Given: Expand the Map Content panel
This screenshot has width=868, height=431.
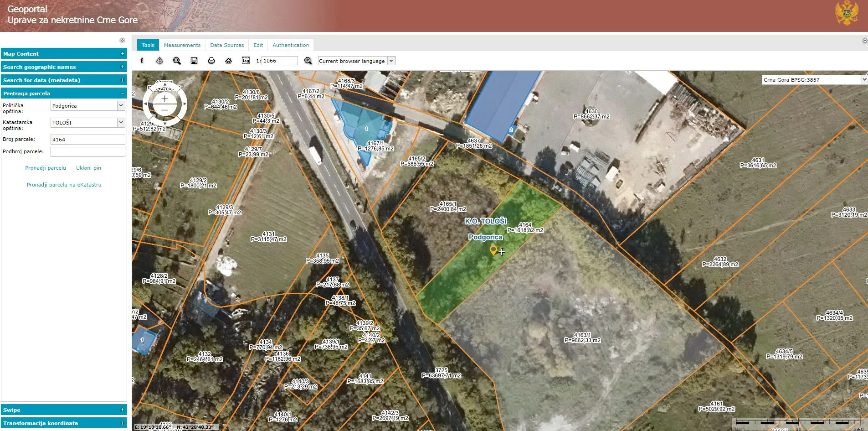Looking at the screenshot, I should (x=64, y=54).
